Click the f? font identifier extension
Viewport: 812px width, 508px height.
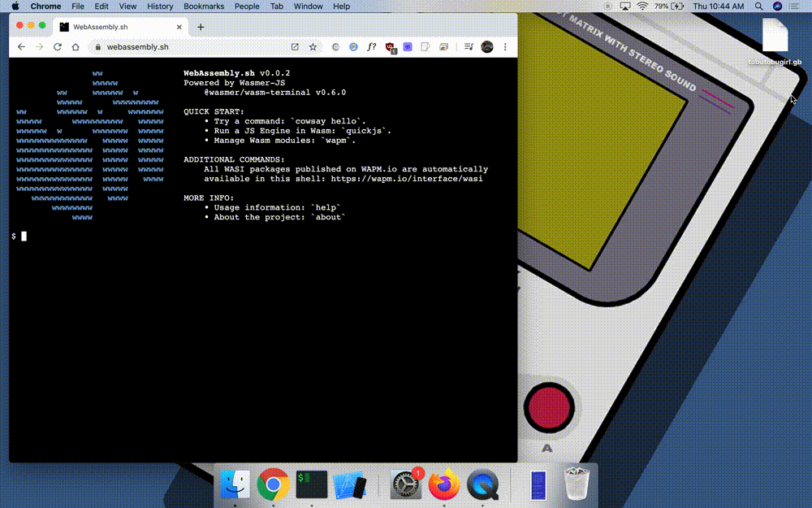[x=371, y=46]
